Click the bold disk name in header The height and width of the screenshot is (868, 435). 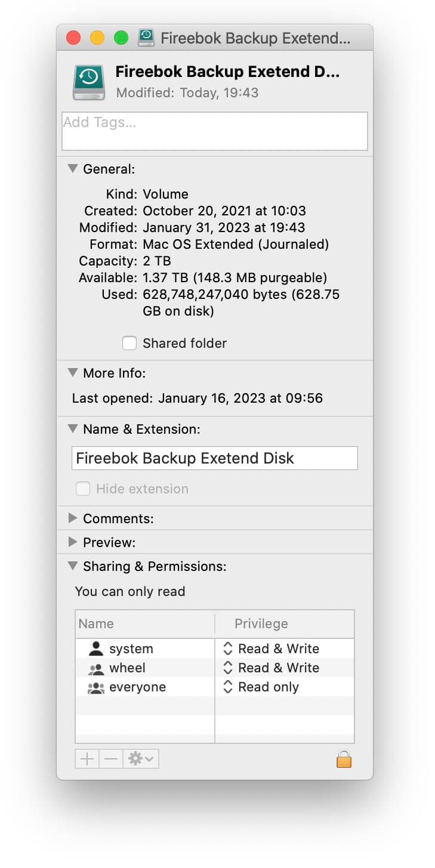(x=227, y=72)
